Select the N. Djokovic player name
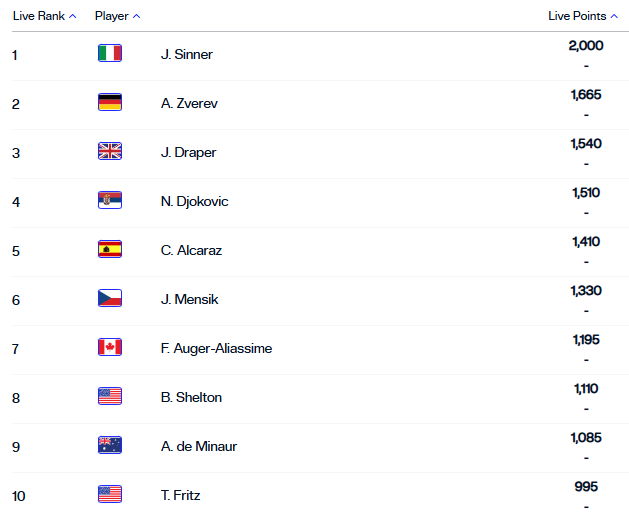 195,201
